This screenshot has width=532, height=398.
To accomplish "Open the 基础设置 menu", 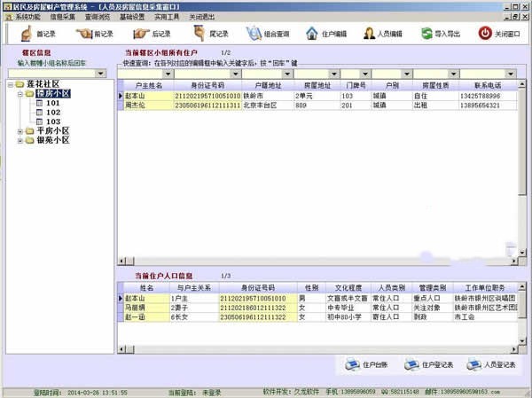I will tap(132, 17).
